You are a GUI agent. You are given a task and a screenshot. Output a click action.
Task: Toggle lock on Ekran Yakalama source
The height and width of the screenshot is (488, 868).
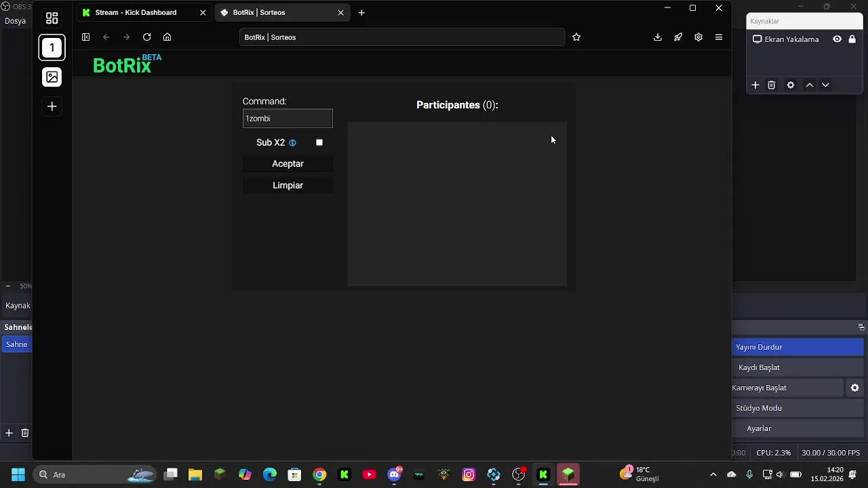pos(852,39)
